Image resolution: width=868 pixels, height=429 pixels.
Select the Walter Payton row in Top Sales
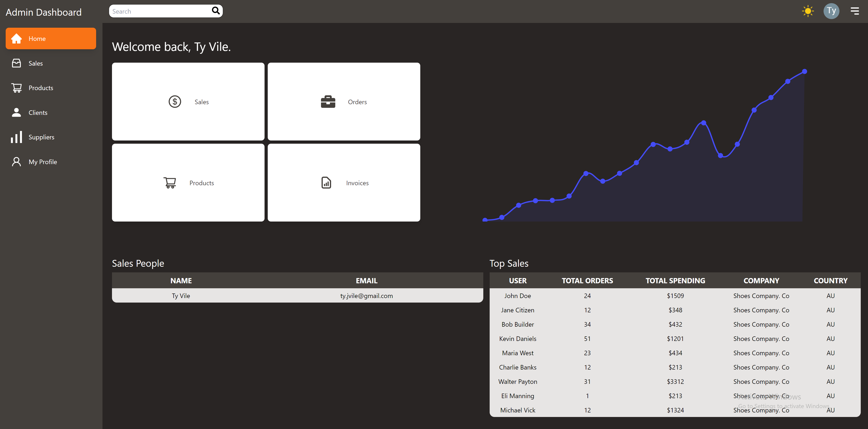518,381
